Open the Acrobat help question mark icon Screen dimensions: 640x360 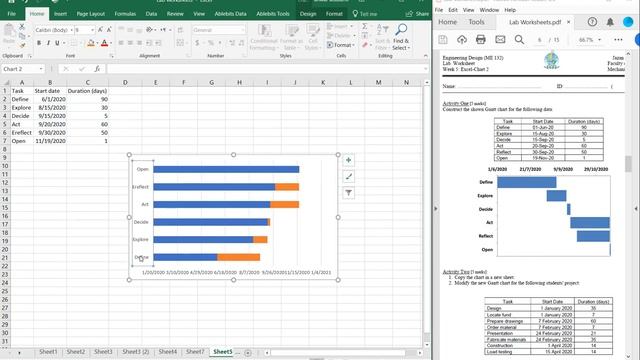[592, 22]
